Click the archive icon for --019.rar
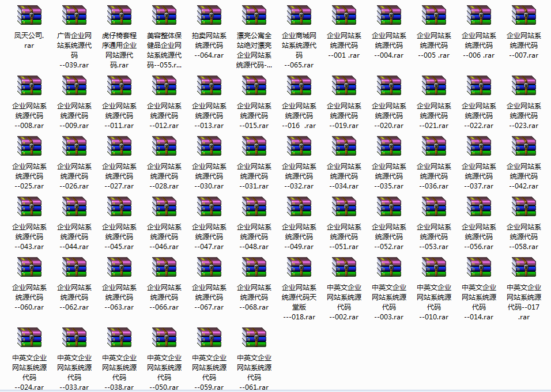Viewport: 551px width, 392px height. [345, 85]
